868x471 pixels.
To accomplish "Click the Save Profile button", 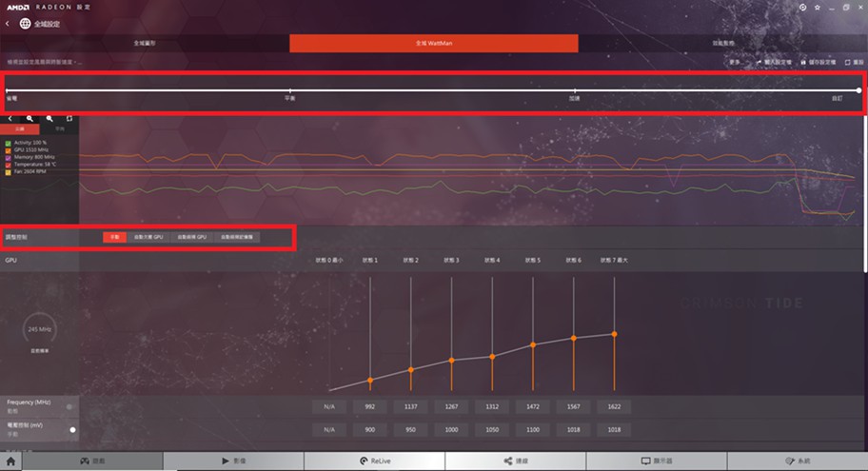I will click(819, 62).
